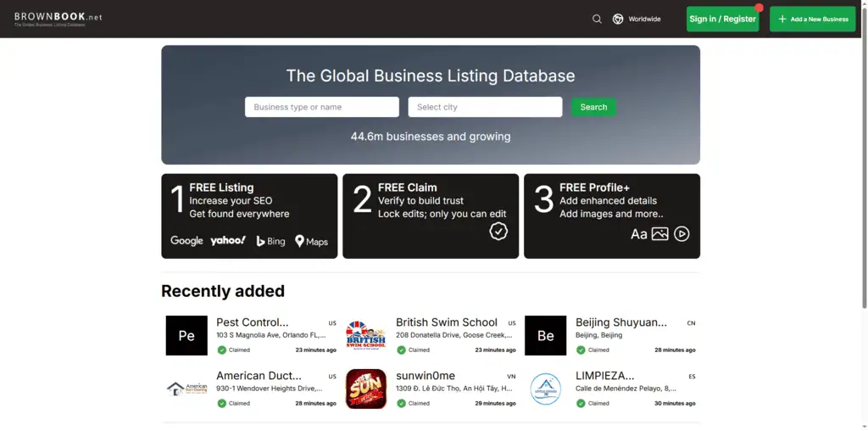Image resolution: width=868 pixels, height=431 pixels.
Task: Click the green Search button
Action: coord(593,107)
